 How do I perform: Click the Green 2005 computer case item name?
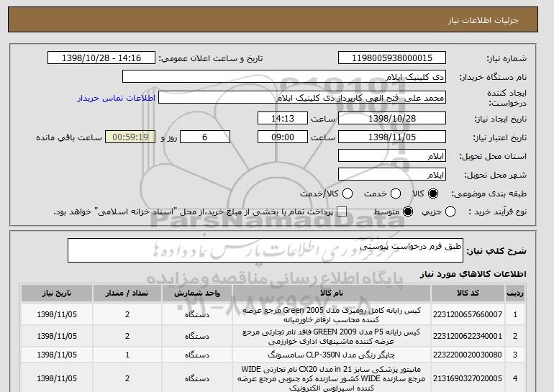point(332,314)
